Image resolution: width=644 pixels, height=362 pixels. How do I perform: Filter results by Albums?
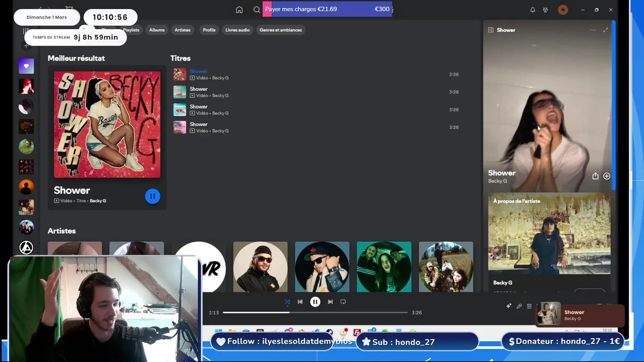(x=157, y=30)
